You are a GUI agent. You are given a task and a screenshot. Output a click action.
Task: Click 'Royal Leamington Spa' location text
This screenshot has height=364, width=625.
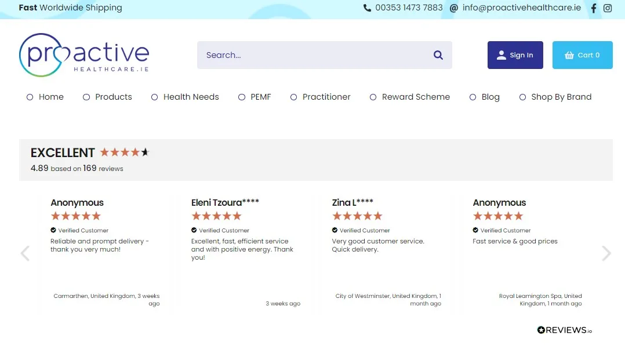(x=540, y=300)
